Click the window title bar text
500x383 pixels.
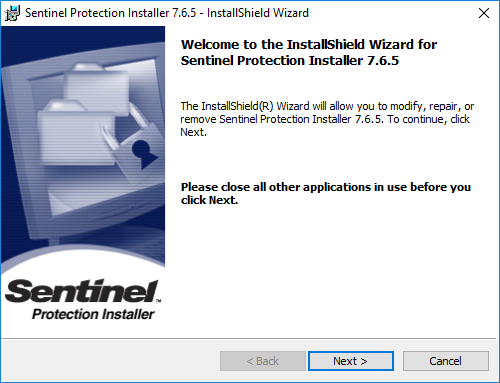pyautogui.click(x=167, y=13)
